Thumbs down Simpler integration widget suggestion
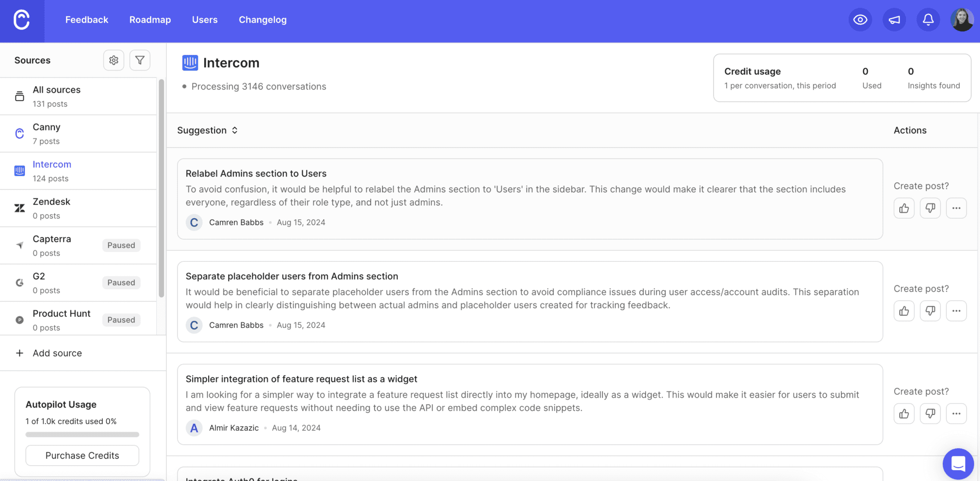This screenshot has width=980, height=481. click(x=930, y=414)
